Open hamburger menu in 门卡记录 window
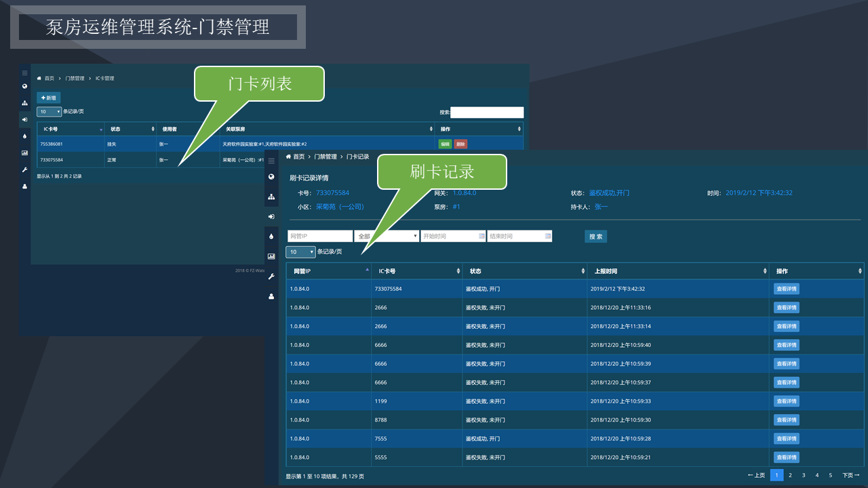Screen dimensions: 868x488 coord(271,161)
